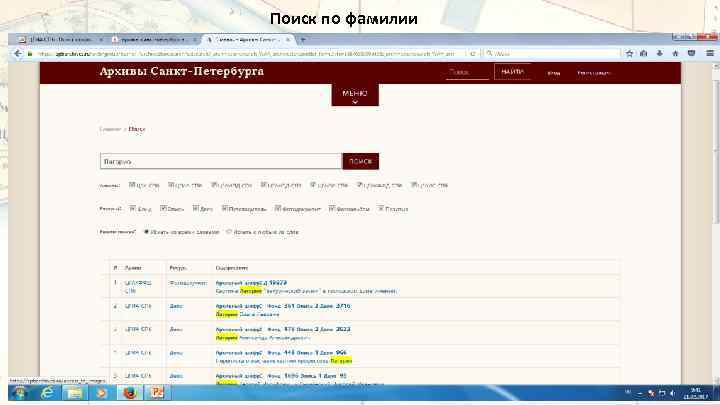720x405 pixels.
Task: Open the Firefox hamburger menu
Action: pos(710,53)
